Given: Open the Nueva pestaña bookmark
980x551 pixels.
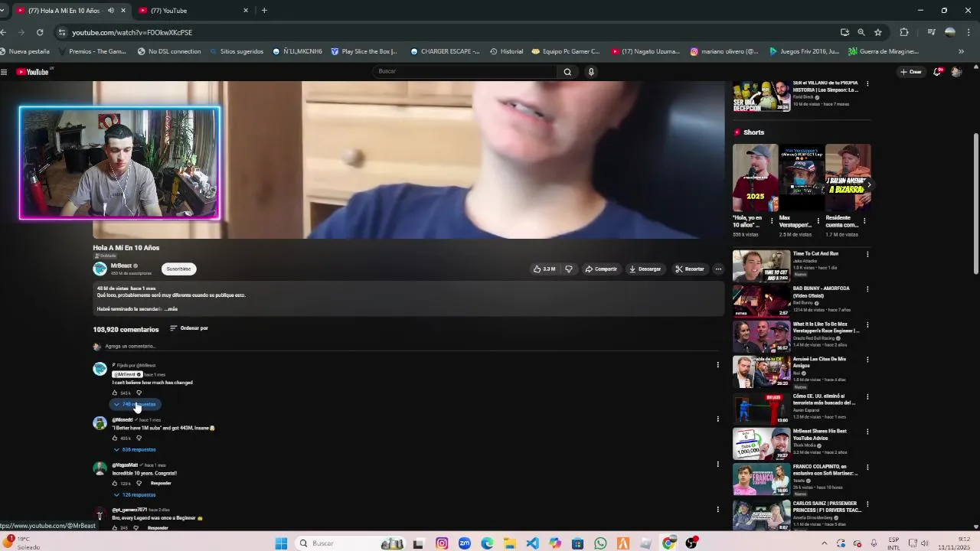Looking at the screenshot, I should [25, 51].
